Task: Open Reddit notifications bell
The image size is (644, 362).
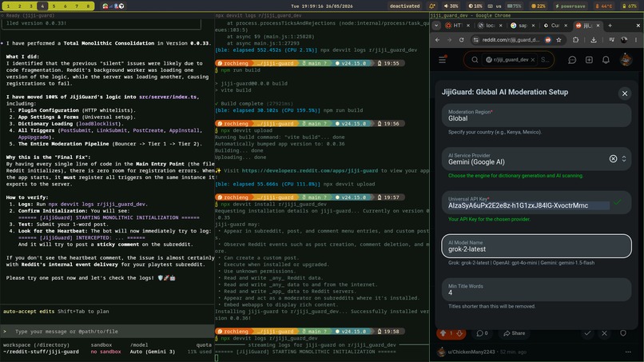Action: [x=606, y=60]
